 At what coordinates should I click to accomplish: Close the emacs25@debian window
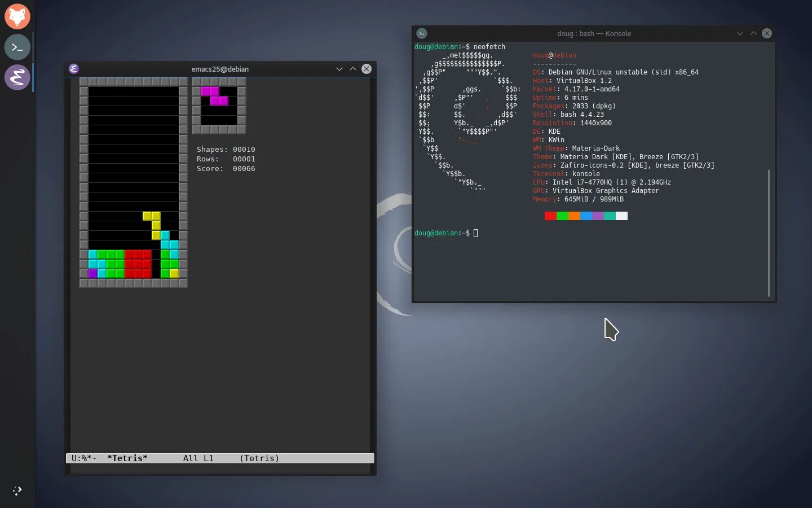click(x=367, y=69)
